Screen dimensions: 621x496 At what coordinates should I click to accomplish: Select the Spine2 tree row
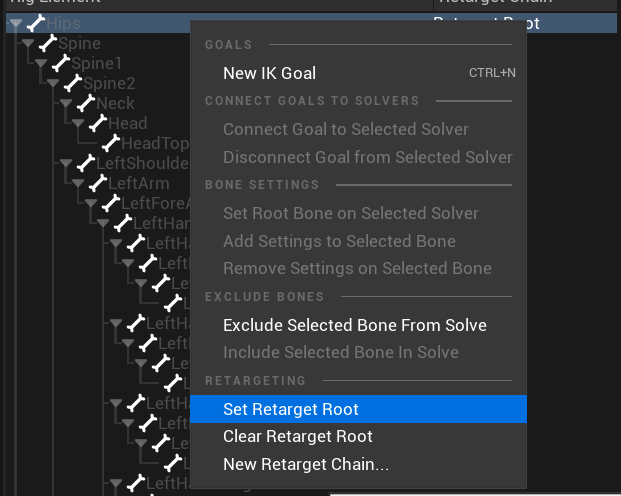(98, 83)
